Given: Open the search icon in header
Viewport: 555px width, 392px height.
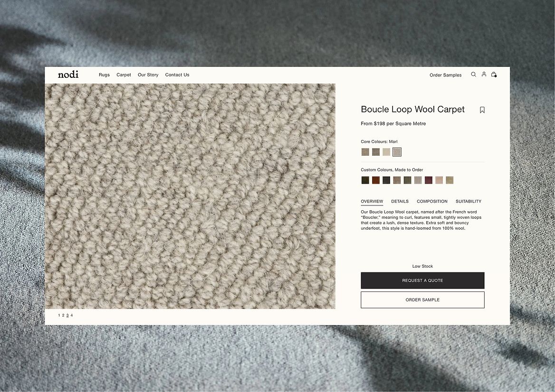Looking at the screenshot, I should click(x=473, y=74).
